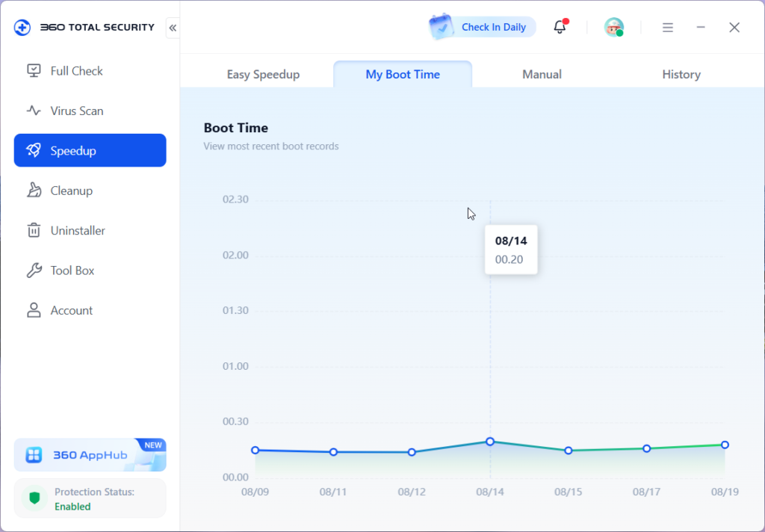This screenshot has width=765, height=532.
Task: Click the Tool Box wrench icon
Action: (x=34, y=270)
